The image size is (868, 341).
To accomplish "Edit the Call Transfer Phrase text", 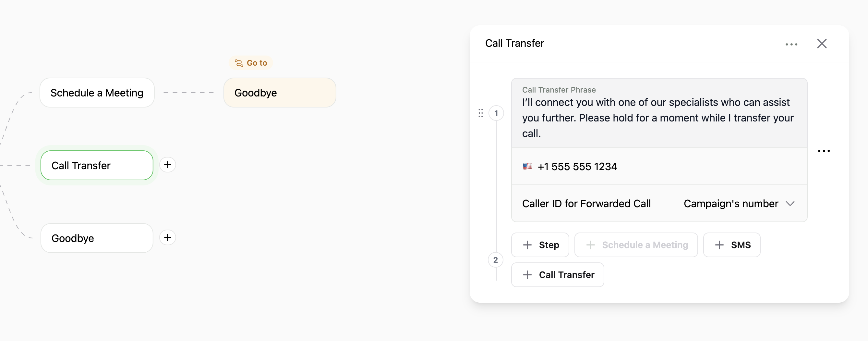I will 657,117.
